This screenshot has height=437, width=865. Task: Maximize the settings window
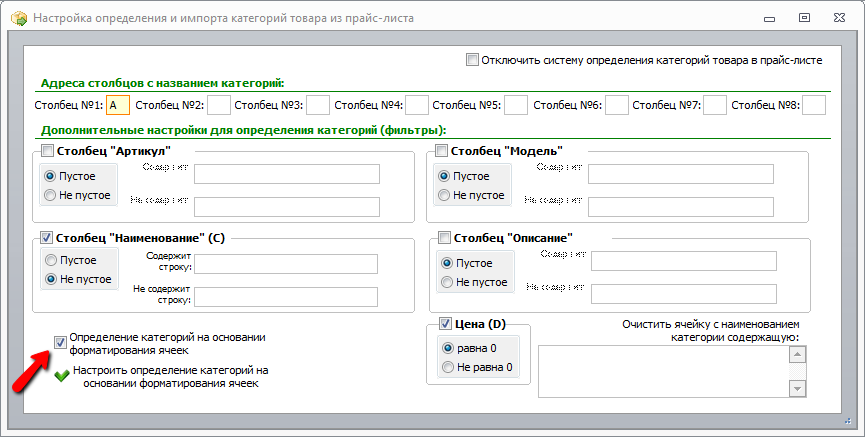click(x=804, y=18)
